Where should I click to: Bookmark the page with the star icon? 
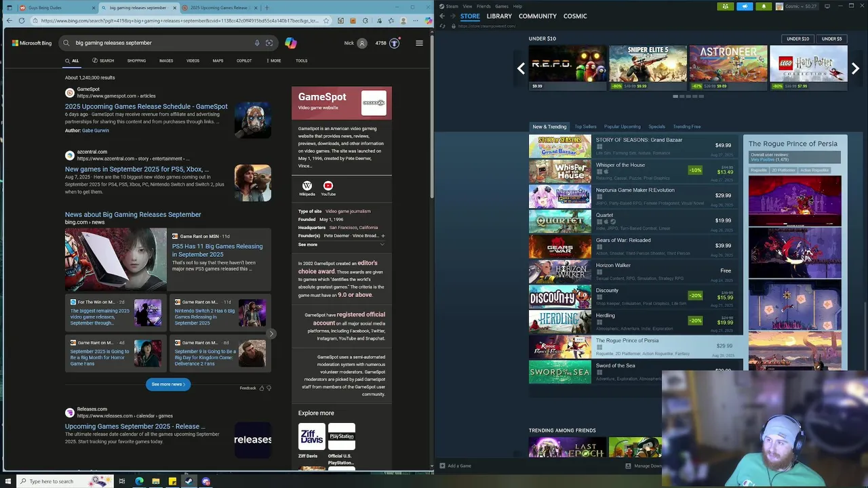pos(326,20)
